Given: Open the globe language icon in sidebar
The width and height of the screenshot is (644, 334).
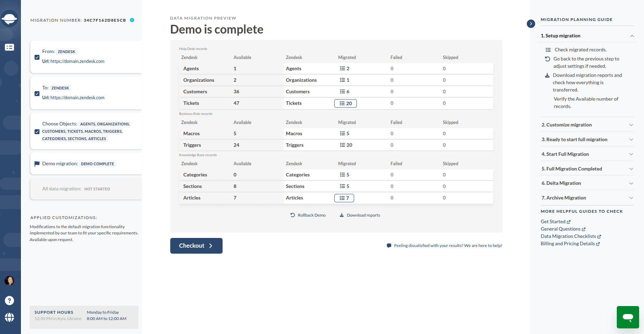Looking at the screenshot, I should pos(9,318).
